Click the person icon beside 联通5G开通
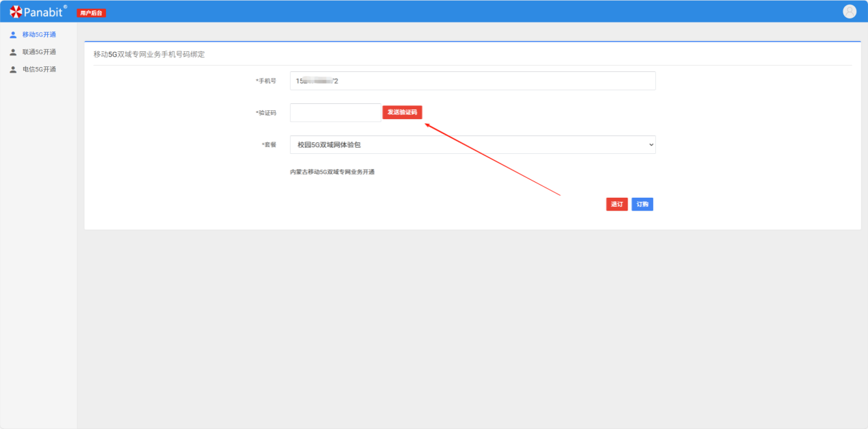This screenshot has width=868, height=429. (x=13, y=52)
